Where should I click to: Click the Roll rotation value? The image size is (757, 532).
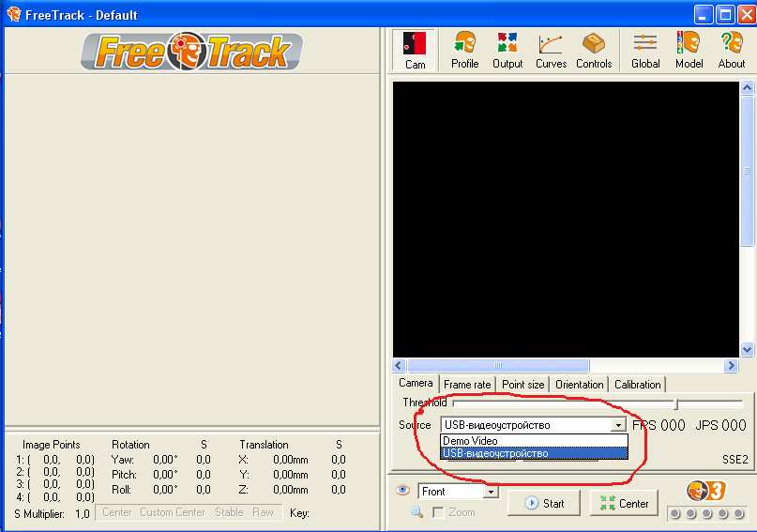point(165,490)
